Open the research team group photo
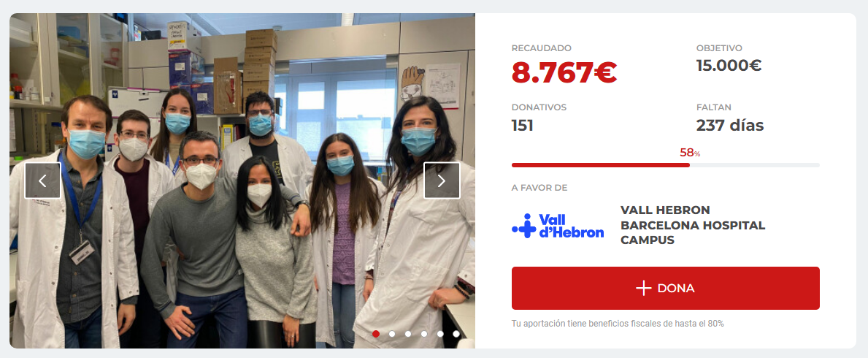The width and height of the screenshot is (868, 358). tap(242, 180)
